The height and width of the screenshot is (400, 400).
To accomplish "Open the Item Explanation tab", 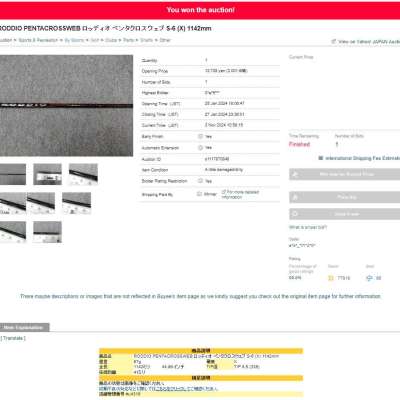I will click(24, 327).
